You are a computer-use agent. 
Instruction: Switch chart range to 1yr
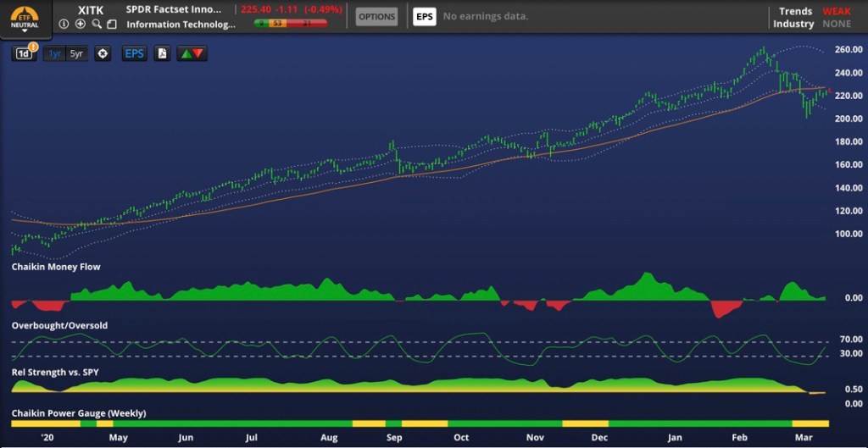click(x=55, y=53)
